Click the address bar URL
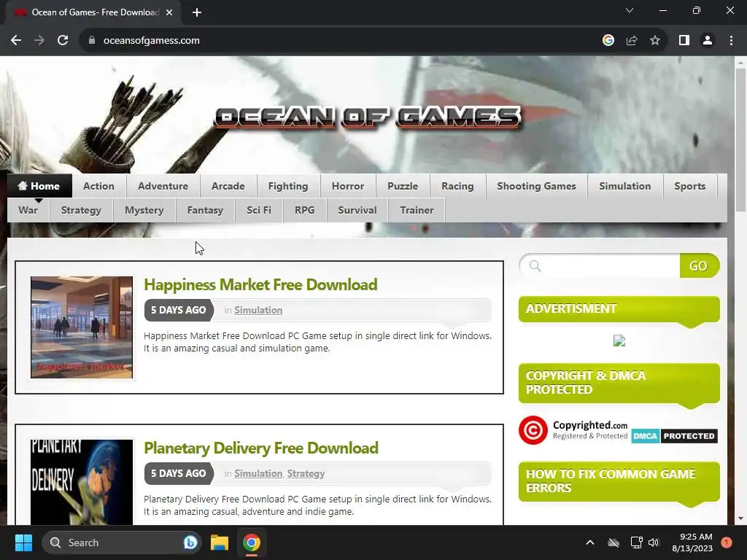The image size is (747, 560). pyautogui.click(x=152, y=41)
